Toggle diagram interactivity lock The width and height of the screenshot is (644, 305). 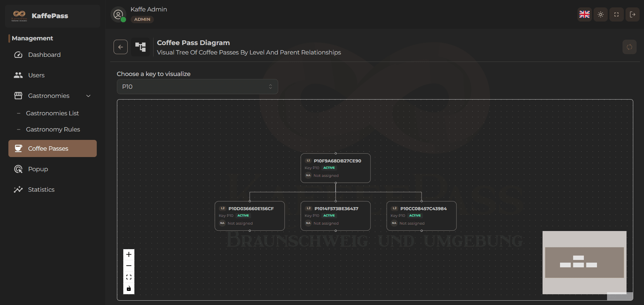point(129,289)
